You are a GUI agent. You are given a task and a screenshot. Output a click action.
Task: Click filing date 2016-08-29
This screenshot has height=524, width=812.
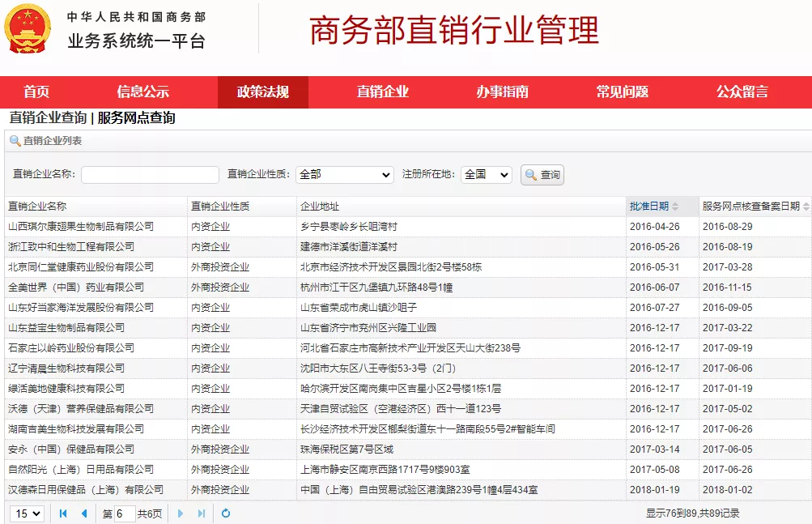tap(728, 227)
